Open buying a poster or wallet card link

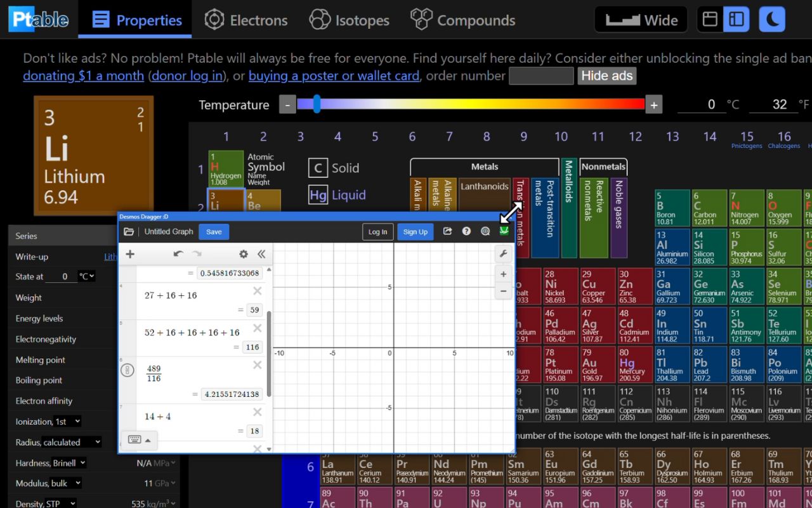pos(334,76)
